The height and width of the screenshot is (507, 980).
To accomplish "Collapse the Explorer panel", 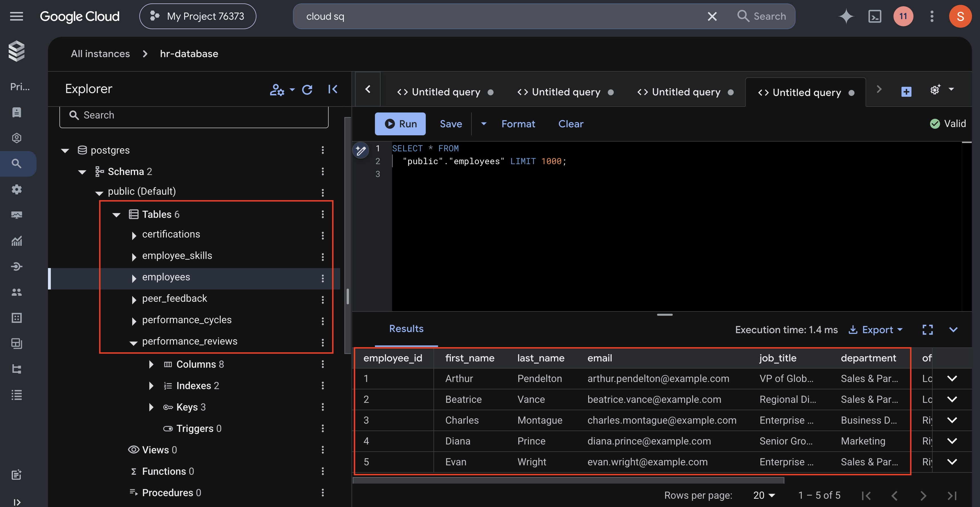I will tap(333, 89).
